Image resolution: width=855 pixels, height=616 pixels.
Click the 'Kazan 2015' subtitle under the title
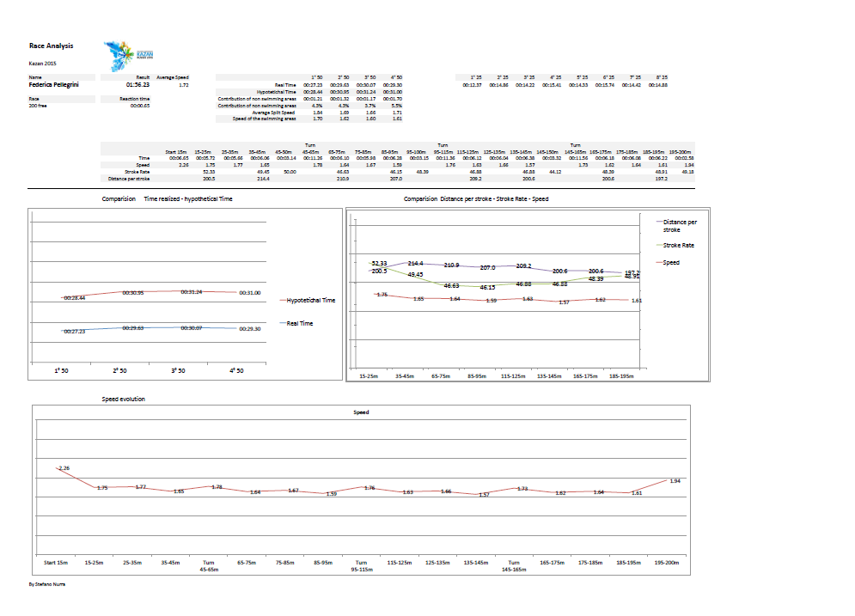click(x=42, y=64)
